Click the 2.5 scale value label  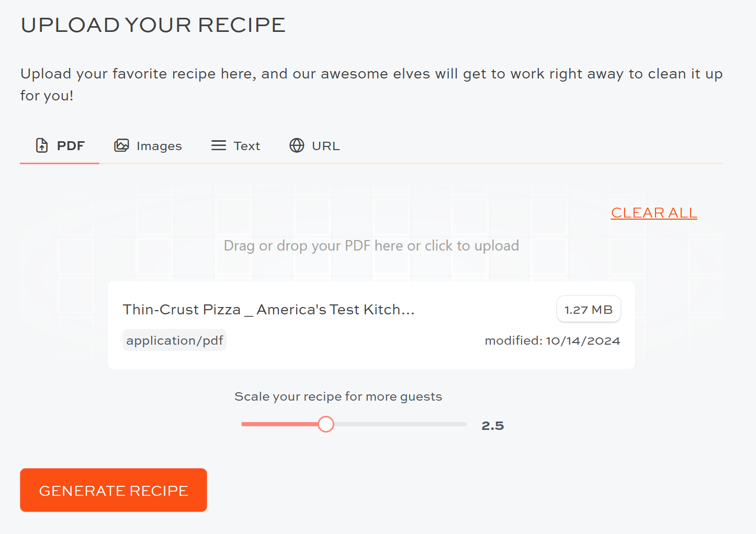pos(492,426)
